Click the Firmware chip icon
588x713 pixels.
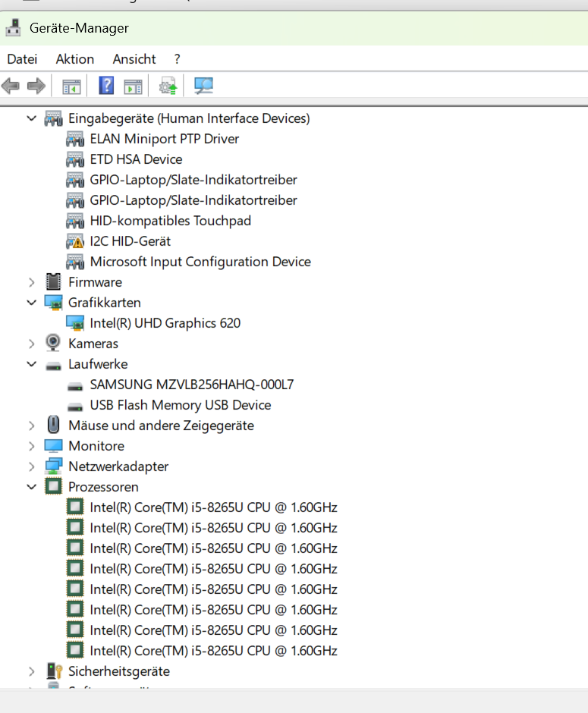(53, 282)
